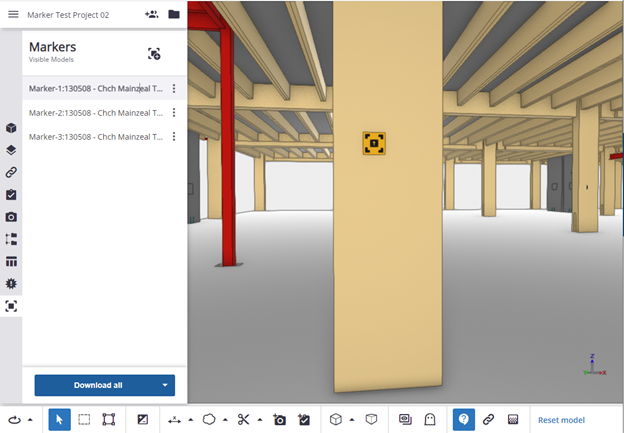
Task: Click the add marker icon
Action: tap(154, 54)
